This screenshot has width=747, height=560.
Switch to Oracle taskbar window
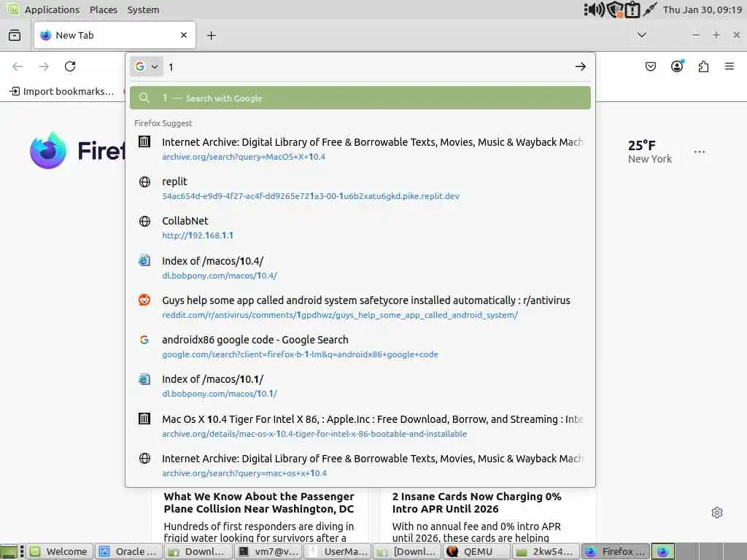coord(128,551)
